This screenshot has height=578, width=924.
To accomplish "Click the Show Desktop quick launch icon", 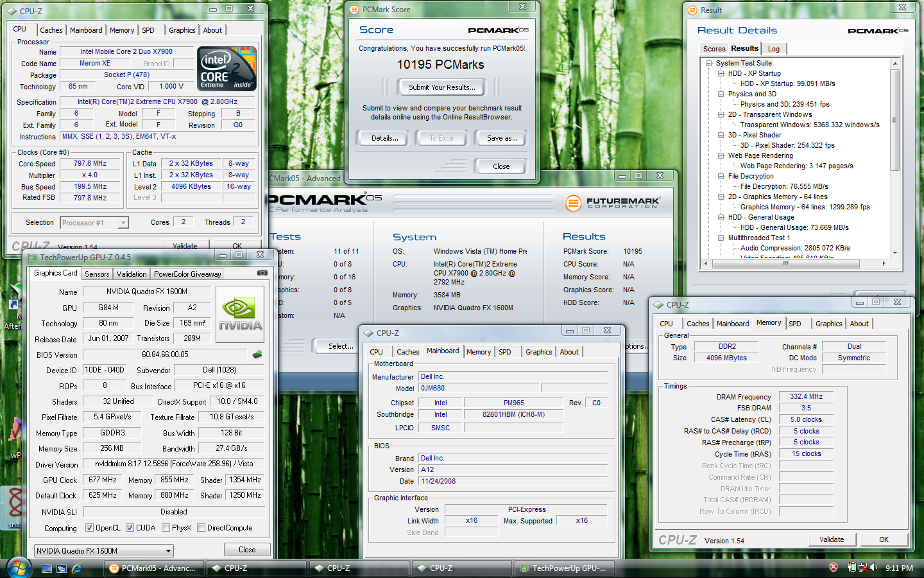I will click(x=47, y=568).
